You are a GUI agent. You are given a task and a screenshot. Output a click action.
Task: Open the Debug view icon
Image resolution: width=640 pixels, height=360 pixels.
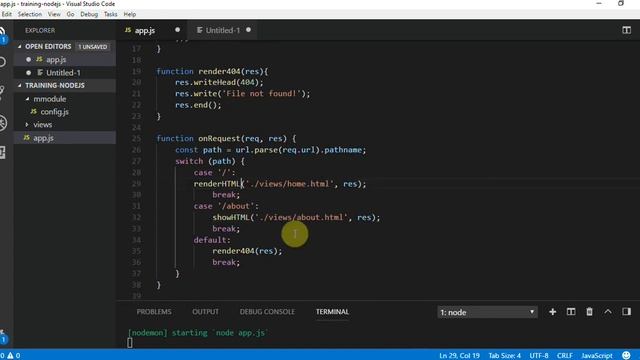(3, 123)
